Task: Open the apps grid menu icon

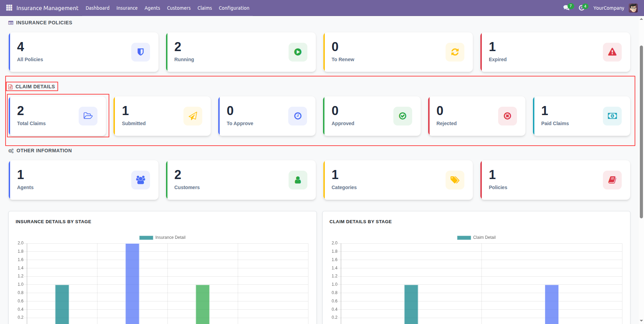Action: 9,8
